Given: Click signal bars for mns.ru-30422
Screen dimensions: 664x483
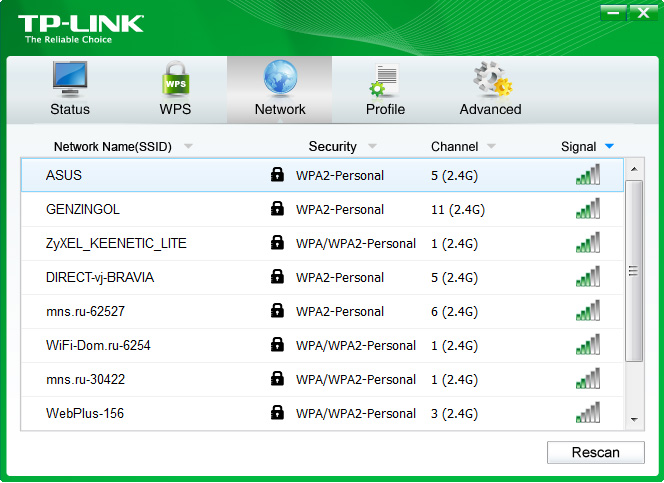Looking at the screenshot, I should (x=588, y=378).
